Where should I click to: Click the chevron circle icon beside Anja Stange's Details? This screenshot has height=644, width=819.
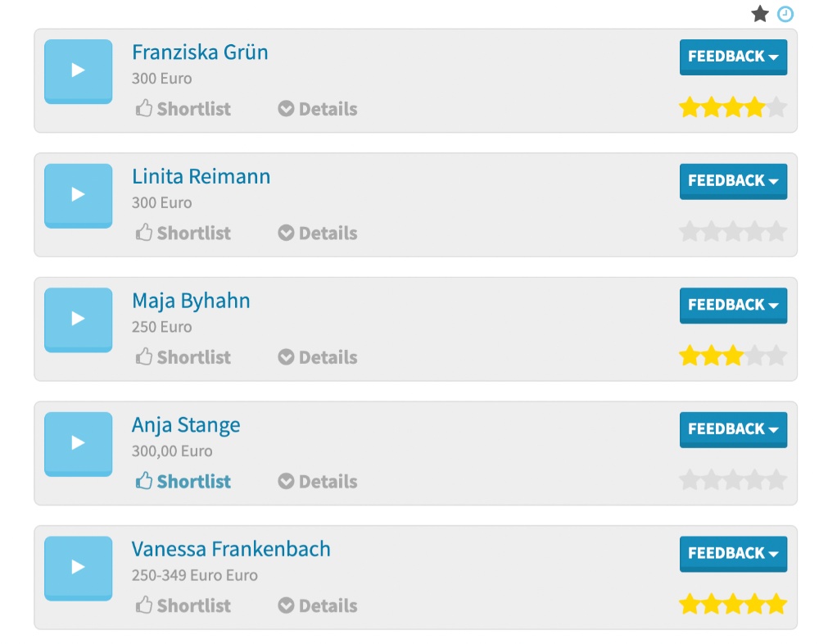click(x=285, y=481)
